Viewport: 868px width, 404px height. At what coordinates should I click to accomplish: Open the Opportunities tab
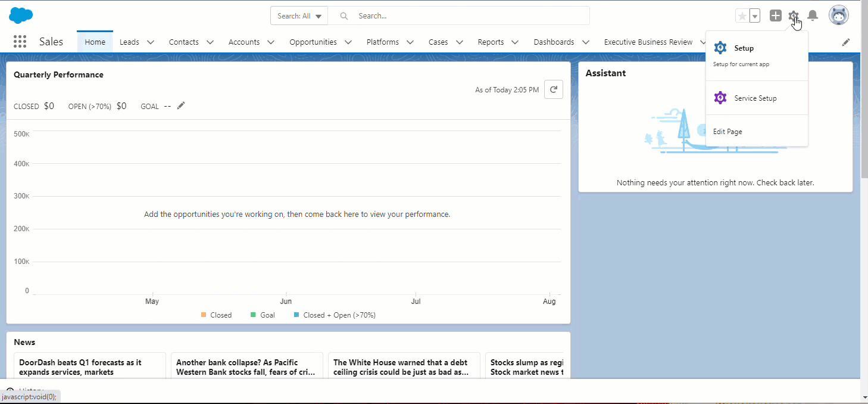pyautogui.click(x=313, y=42)
